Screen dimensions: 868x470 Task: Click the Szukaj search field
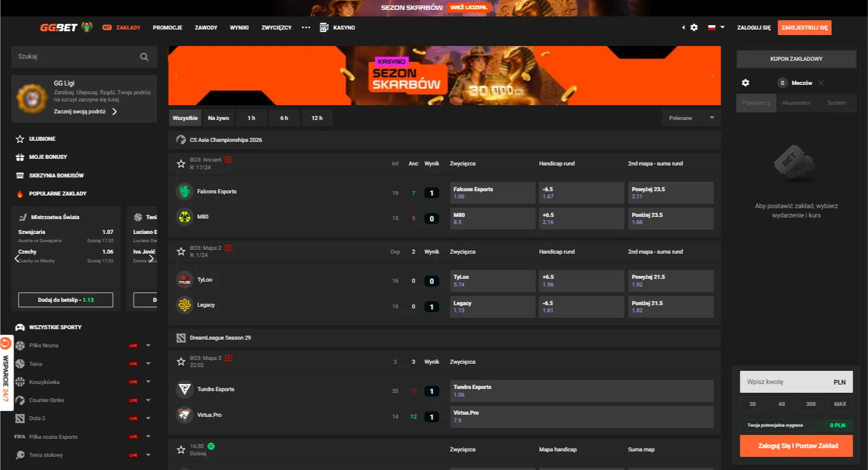pos(84,56)
